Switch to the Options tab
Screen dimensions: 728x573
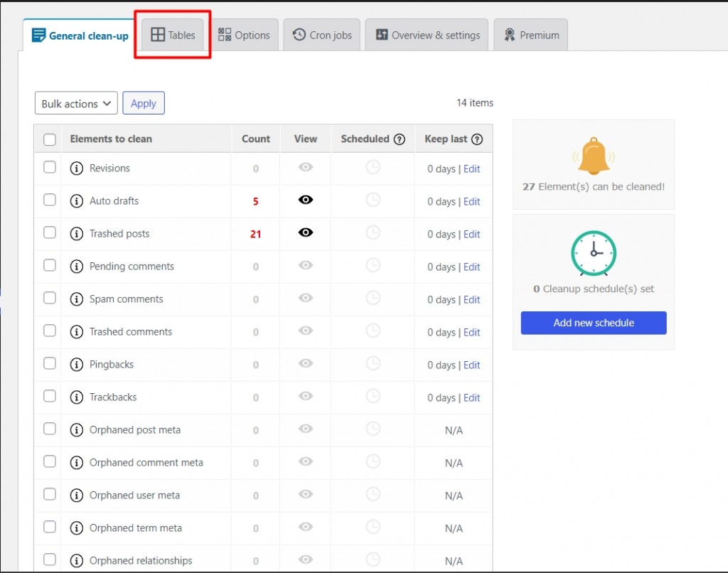point(244,36)
